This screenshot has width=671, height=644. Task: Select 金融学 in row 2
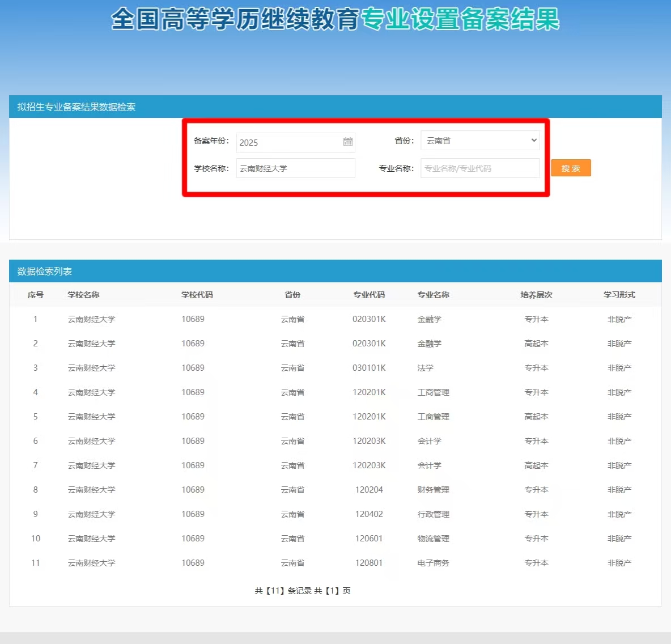pyautogui.click(x=429, y=344)
